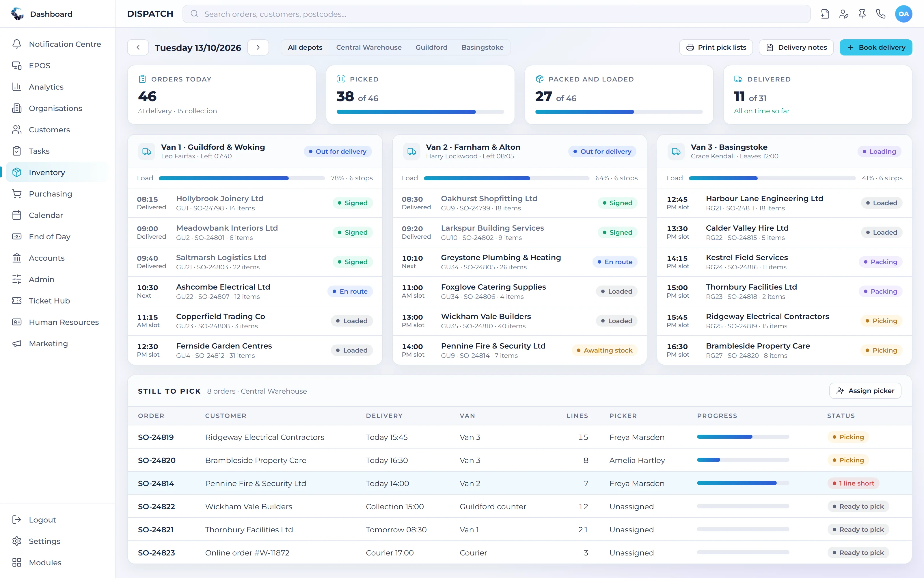Switch to the Basingstoke depot tab
This screenshot has width=924, height=578.
(x=482, y=47)
